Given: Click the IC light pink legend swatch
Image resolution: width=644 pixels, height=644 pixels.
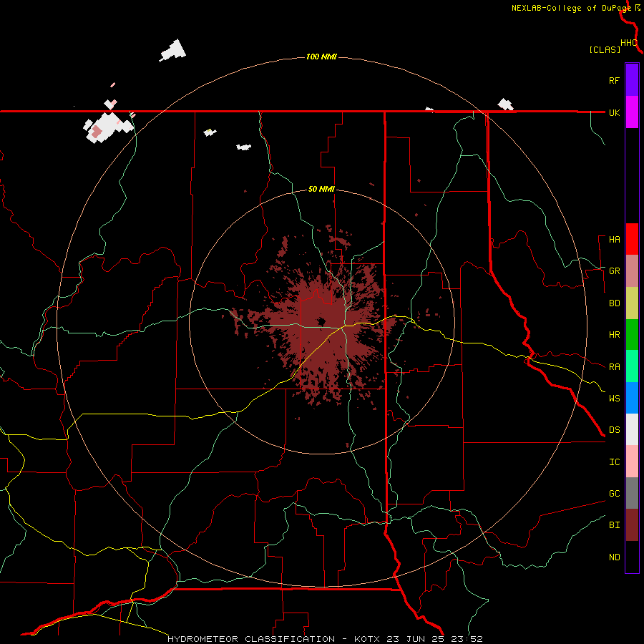Looking at the screenshot, I should click(632, 462).
